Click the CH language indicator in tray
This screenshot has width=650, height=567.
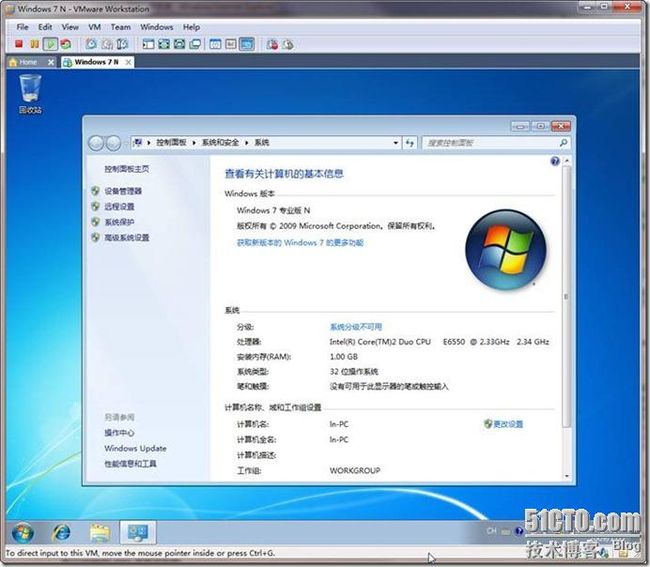click(x=491, y=531)
